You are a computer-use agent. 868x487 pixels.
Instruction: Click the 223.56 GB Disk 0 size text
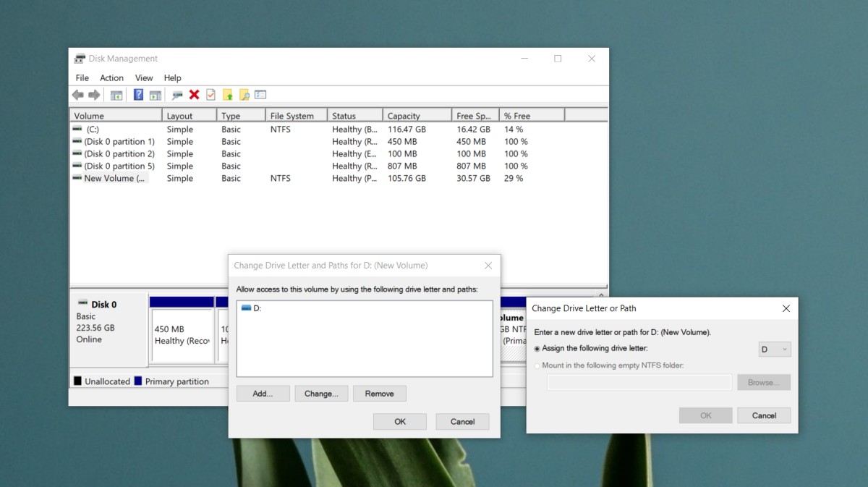click(95, 328)
